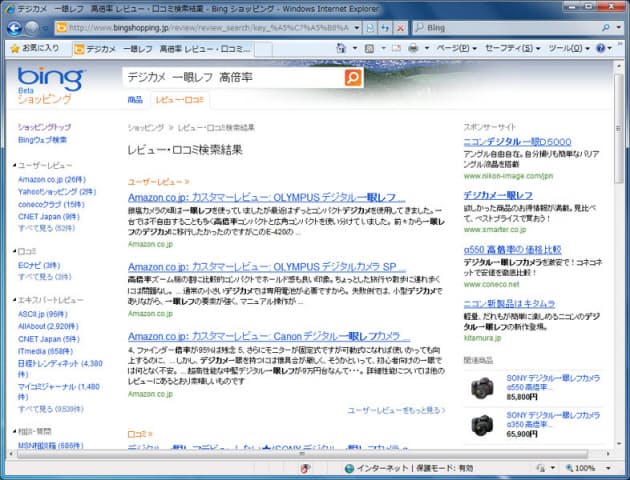
Task: Open Amazon.co.jp (26件) filter link
Action: (52, 180)
